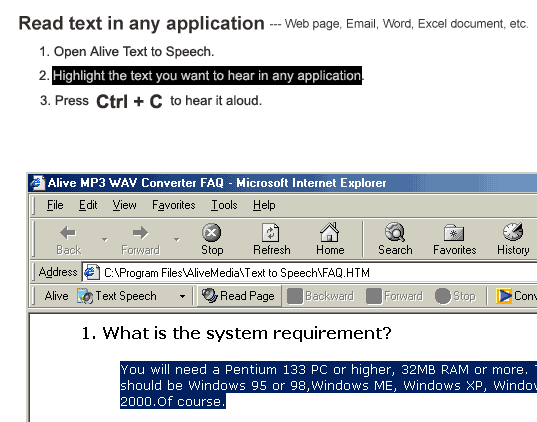The width and height of the screenshot is (537, 422).
Task: Click the highlighted step 'Highlight the text you want'
Action: tap(207, 75)
